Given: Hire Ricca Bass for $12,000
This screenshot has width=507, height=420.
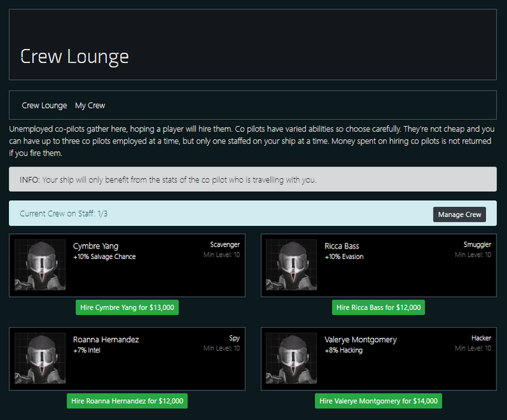Looking at the screenshot, I should [x=378, y=307].
